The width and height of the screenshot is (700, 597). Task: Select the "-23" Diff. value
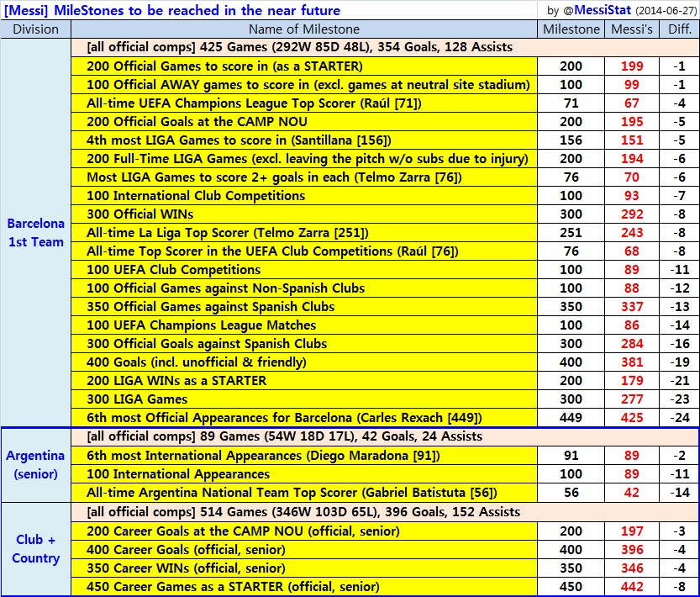(680, 399)
